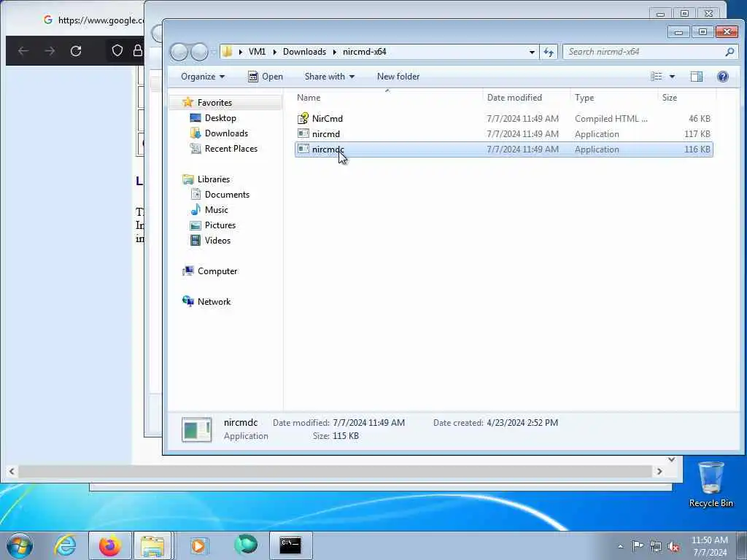Open the Share with menu
Viewport: 747px width, 560px height.
coord(329,77)
